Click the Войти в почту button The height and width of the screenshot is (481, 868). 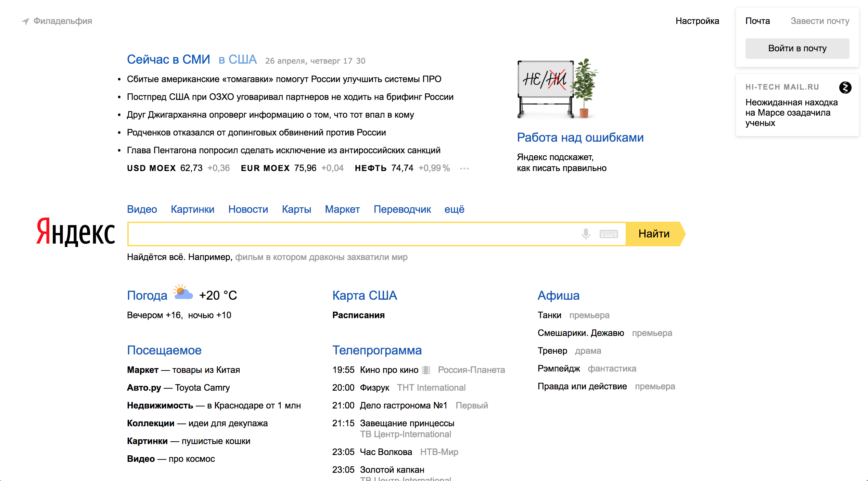(x=797, y=48)
